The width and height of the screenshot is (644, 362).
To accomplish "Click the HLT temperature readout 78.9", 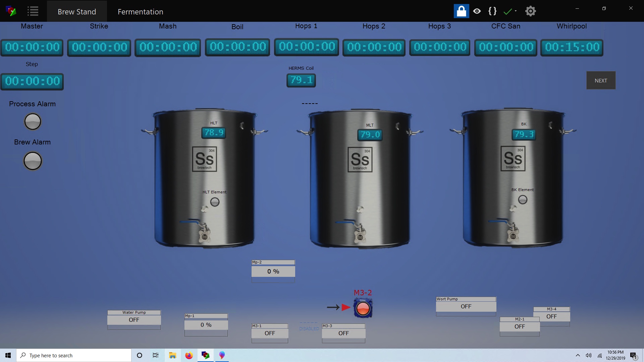I will click(x=214, y=133).
